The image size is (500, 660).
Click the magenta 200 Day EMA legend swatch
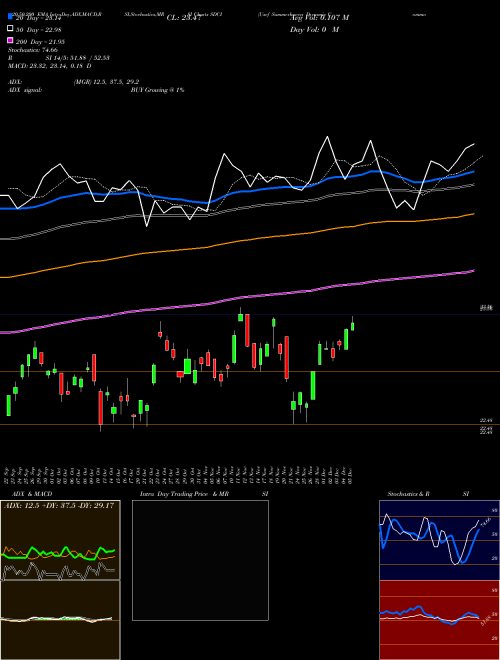tap(10, 41)
